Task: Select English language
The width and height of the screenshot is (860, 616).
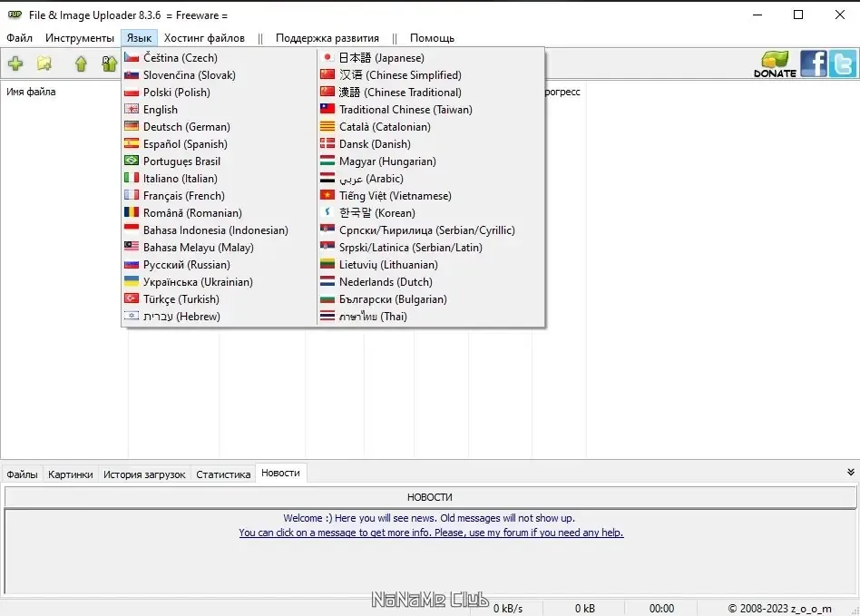Action: coord(219,109)
